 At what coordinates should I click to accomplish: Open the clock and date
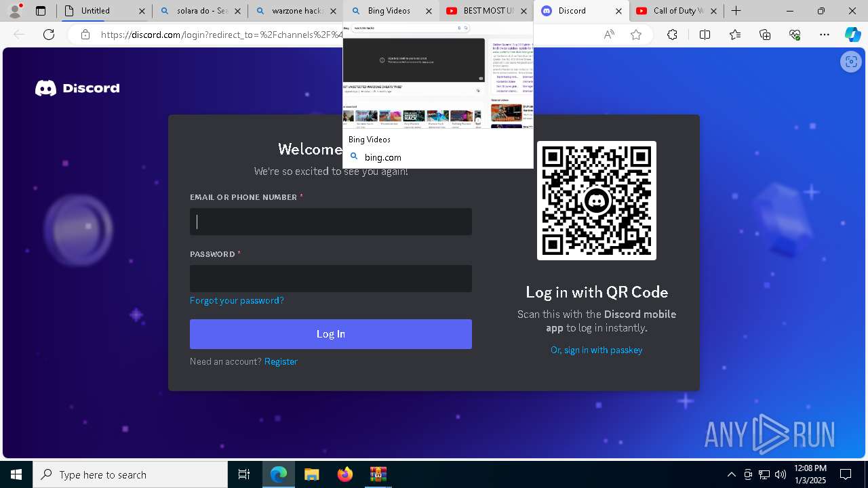pyautogui.click(x=810, y=474)
